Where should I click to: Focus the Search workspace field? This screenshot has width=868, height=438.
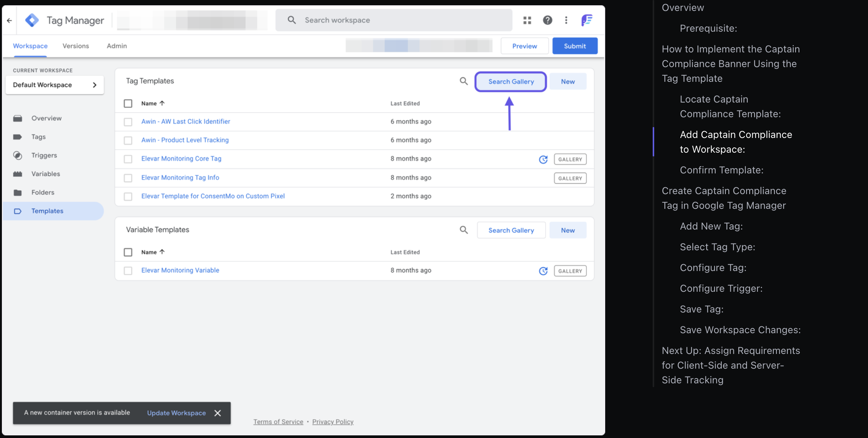tap(394, 20)
